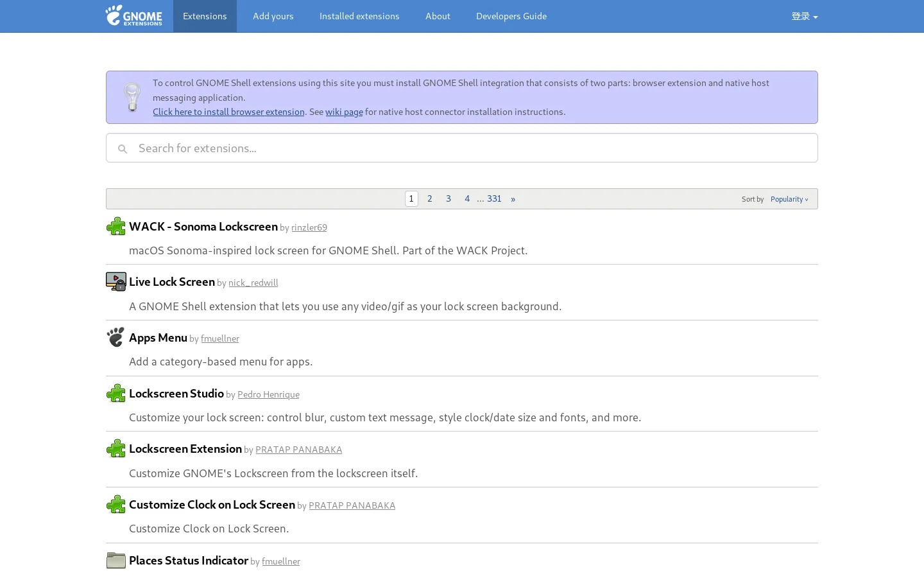Open author nick_redwill profile

[x=253, y=283]
